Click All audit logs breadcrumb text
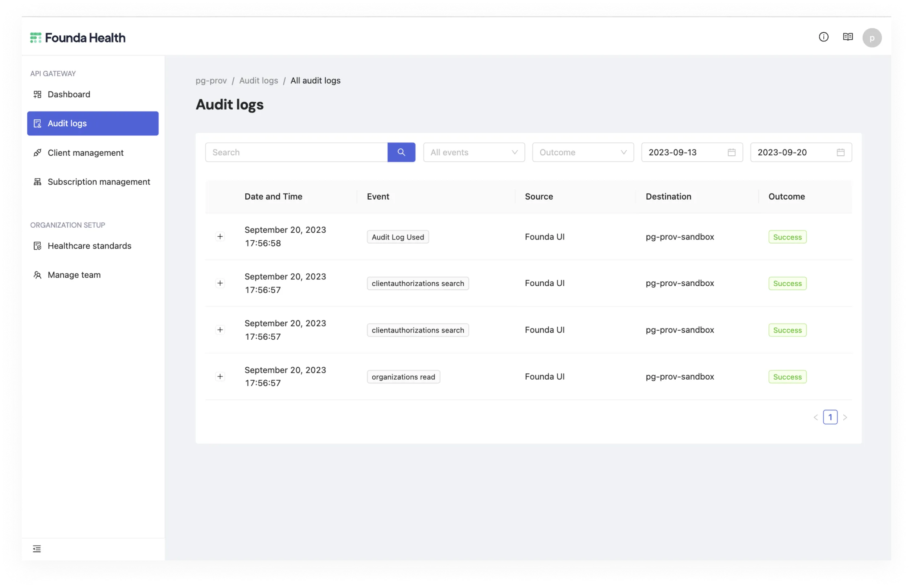 pos(315,81)
